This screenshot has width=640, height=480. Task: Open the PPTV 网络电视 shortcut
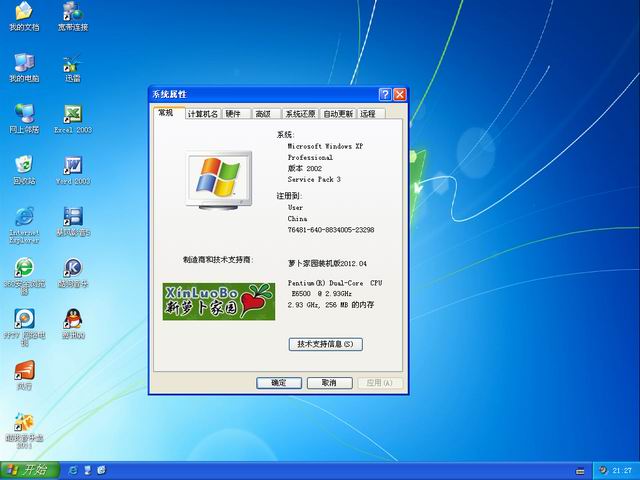point(24,327)
